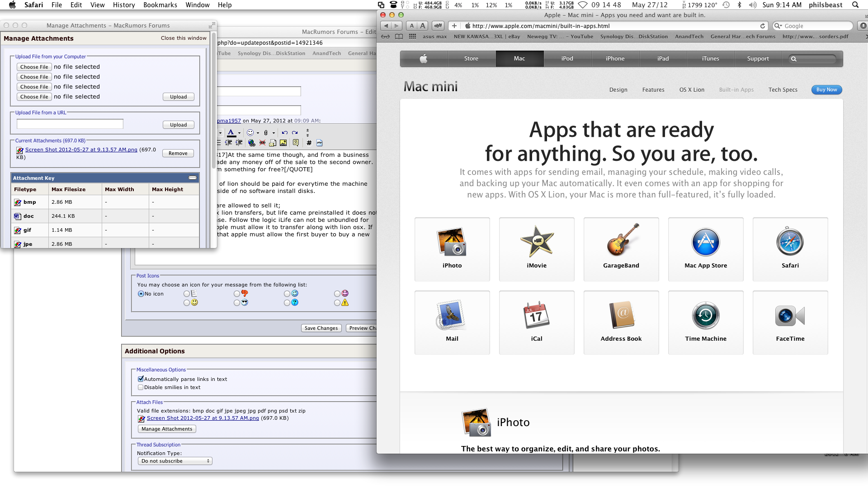Screen dimensions: 868x488
Task: Open the Notification Type dropdown
Action: coord(175,461)
